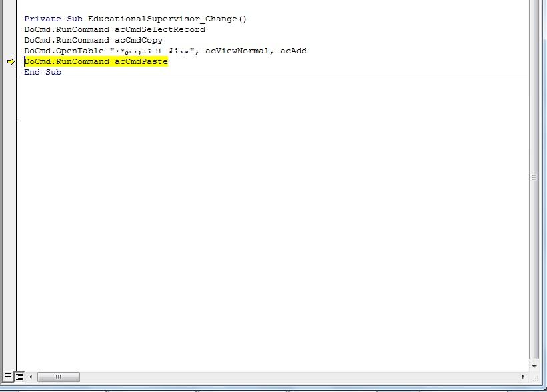This screenshot has height=392, width=547.
Task: Toggle breakpoint in margin beside acCmdSelectRecord line
Action: [x=11, y=29]
